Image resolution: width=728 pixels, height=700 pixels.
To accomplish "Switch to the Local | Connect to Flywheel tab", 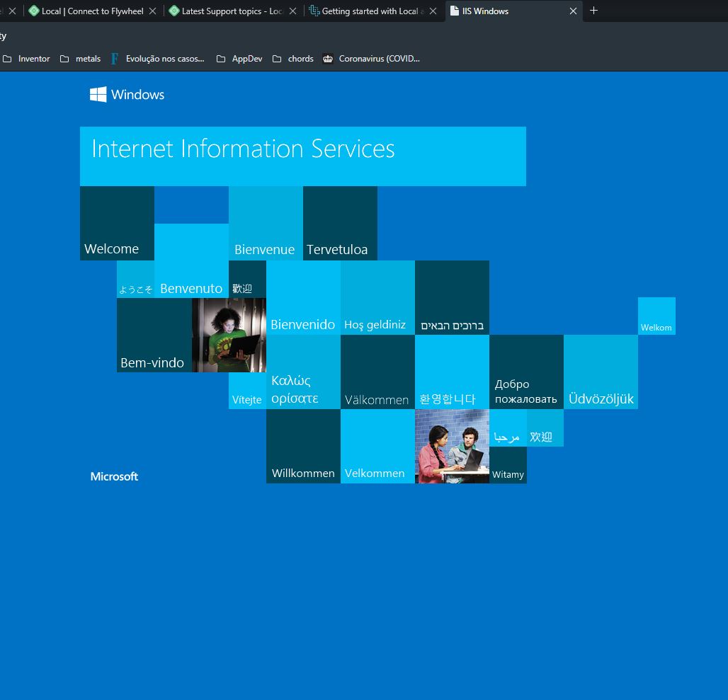I will coord(92,11).
